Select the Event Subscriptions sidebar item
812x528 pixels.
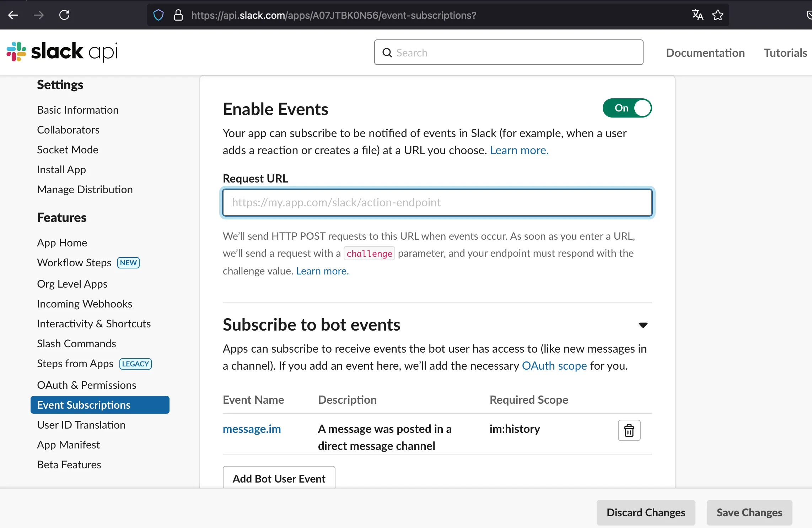(x=100, y=405)
